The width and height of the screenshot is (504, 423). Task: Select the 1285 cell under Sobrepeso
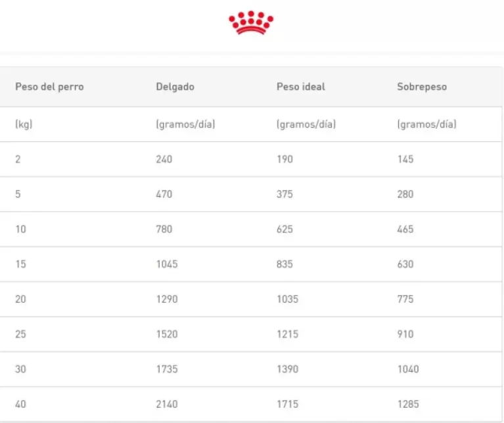(x=408, y=405)
